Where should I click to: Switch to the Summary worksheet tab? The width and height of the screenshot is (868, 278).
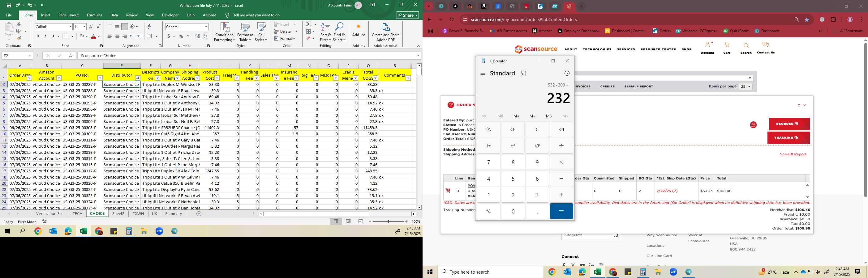tap(174, 214)
